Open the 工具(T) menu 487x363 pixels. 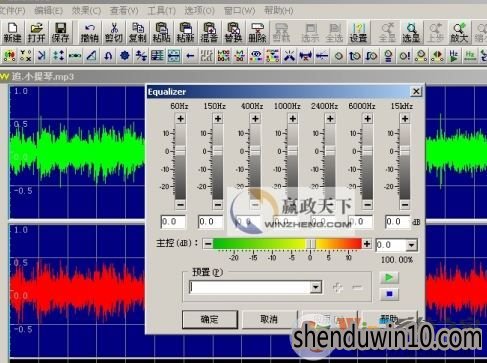161,11
